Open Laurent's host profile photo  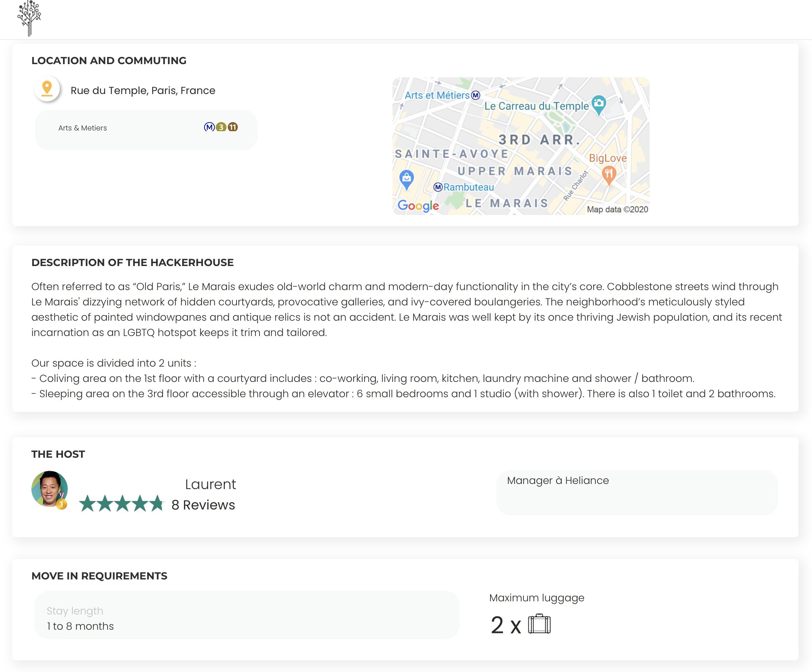tap(49, 488)
